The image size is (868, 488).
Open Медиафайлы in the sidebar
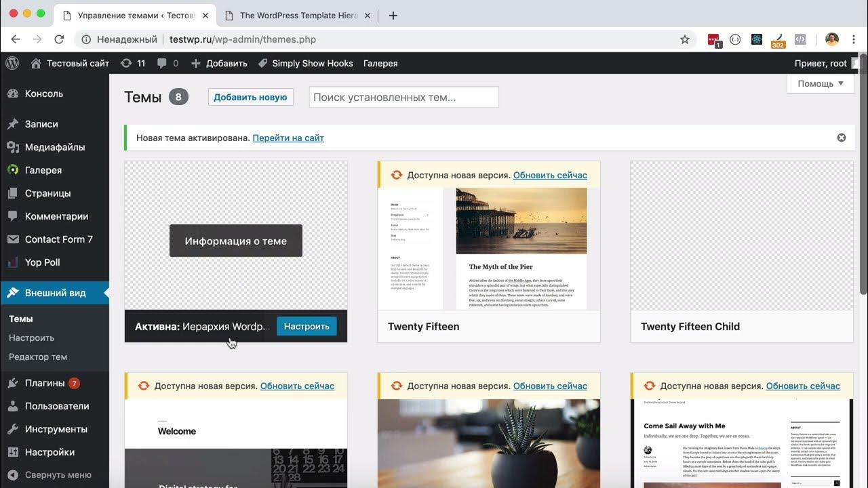click(54, 147)
